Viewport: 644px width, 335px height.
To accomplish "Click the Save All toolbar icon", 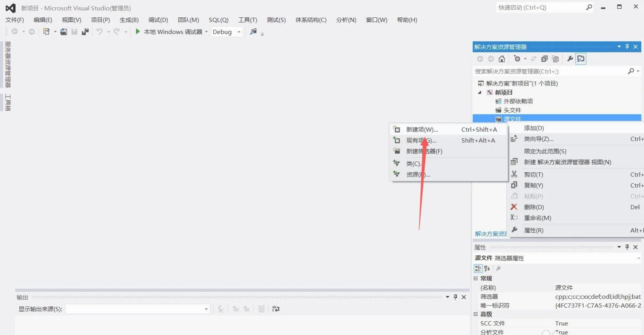I will pos(85,32).
